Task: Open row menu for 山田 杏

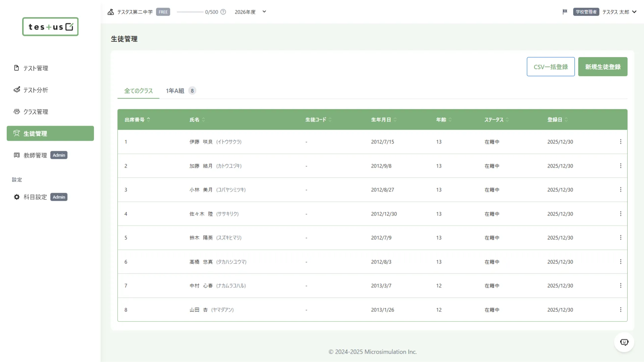Action: point(621,310)
